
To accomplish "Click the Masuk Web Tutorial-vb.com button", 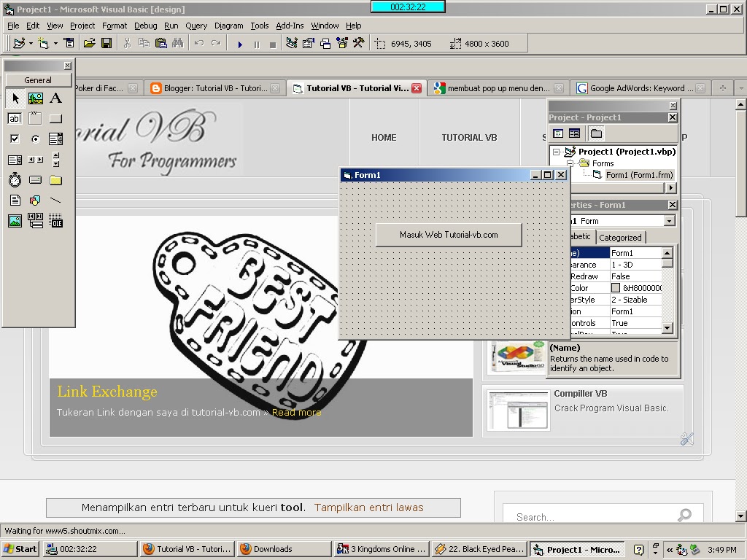I will pyautogui.click(x=448, y=235).
